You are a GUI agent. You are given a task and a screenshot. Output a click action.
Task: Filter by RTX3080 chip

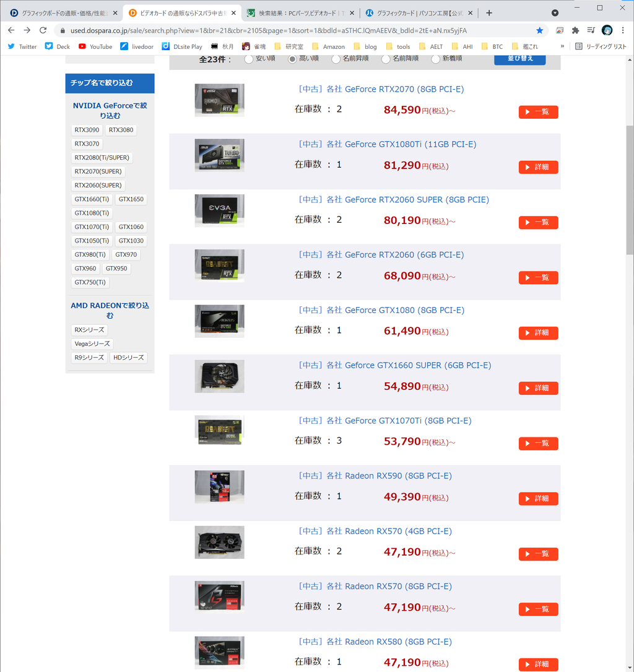121,130
